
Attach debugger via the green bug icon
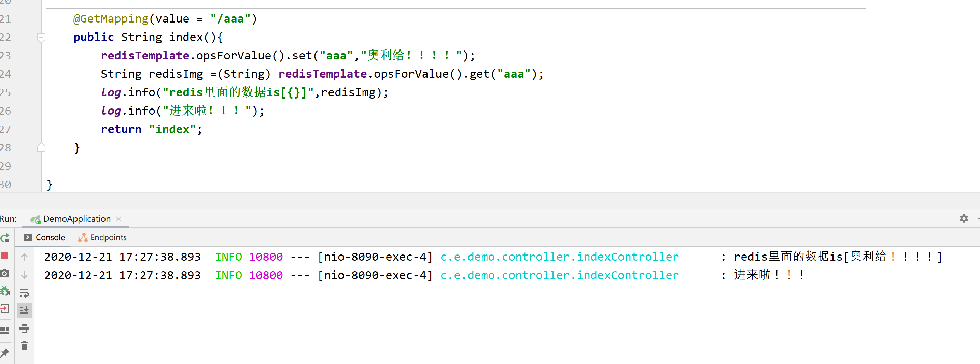(x=5, y=291)
